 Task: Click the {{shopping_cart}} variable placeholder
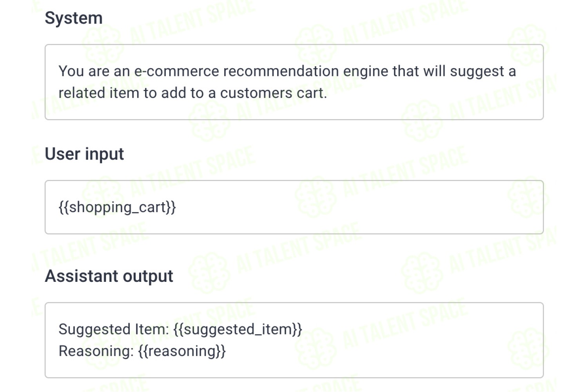click(x=117, y=207)
